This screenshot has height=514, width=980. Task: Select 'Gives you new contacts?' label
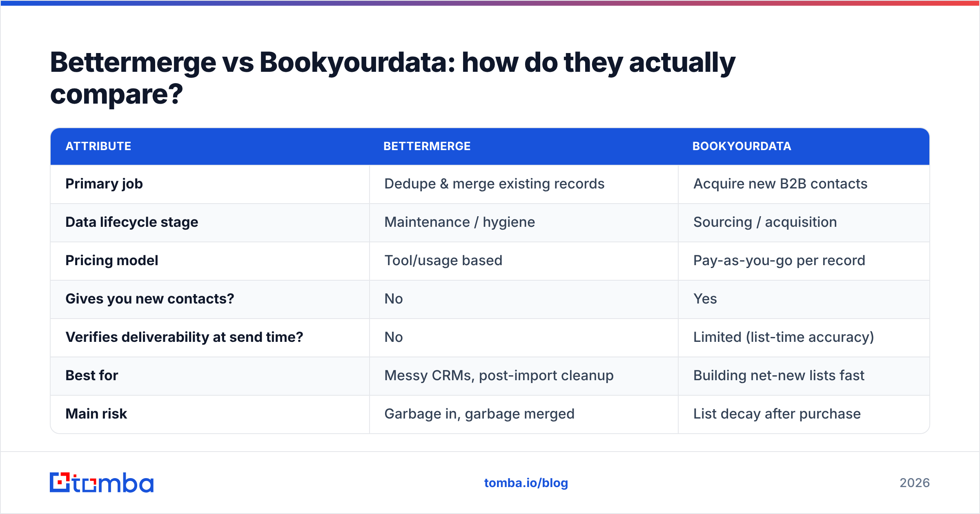[150, 299]
